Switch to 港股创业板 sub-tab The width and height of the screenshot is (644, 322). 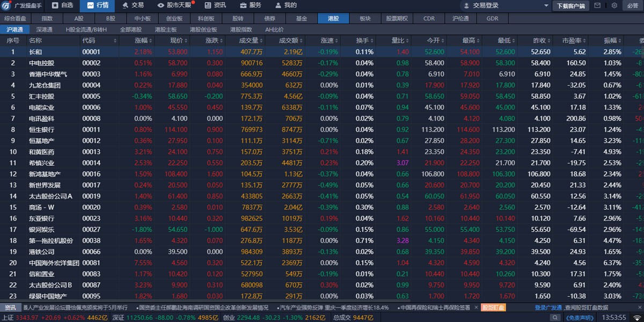click(203, 30)
